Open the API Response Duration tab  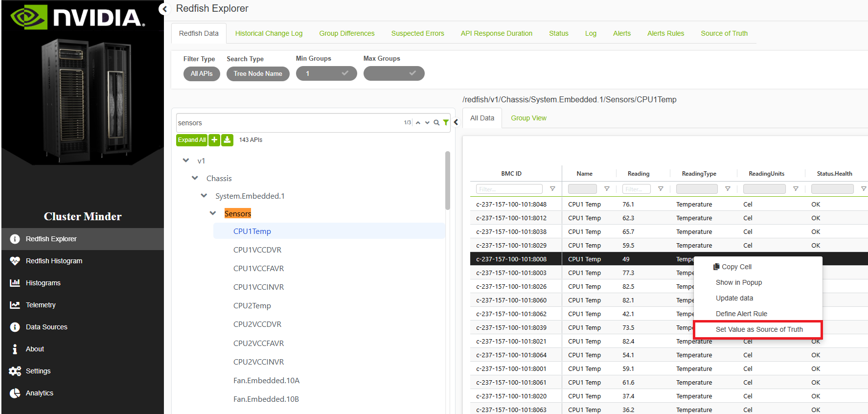click(497, 33)
